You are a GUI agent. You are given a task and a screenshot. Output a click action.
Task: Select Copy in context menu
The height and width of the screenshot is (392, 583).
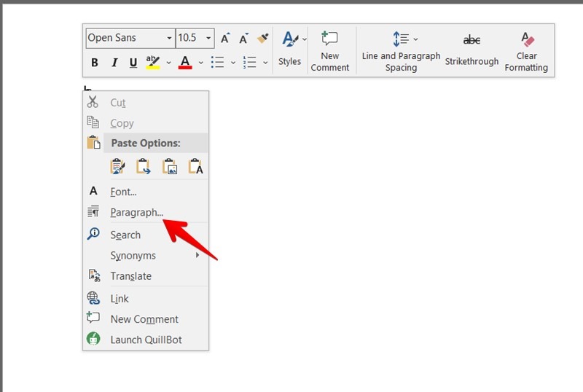pyautogui.click(x=145, y=123)
